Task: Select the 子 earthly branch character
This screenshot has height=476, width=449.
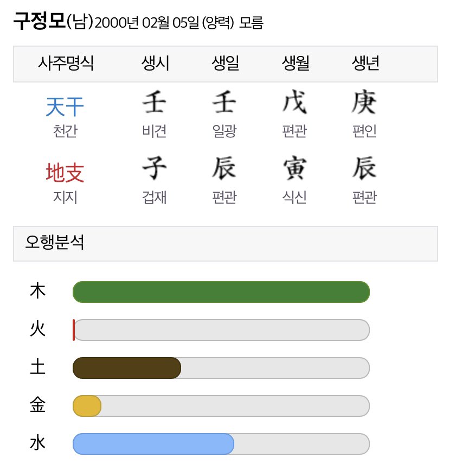Action: click(155, 168)
